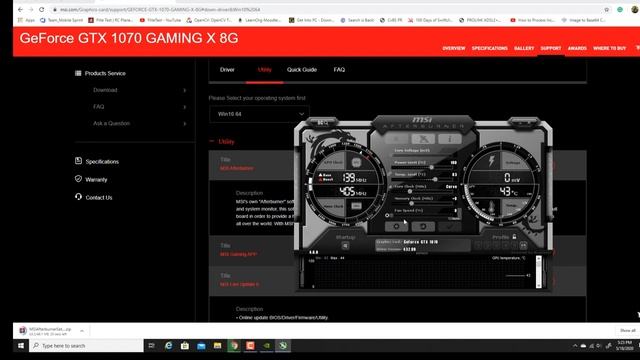Screen dimensions: 640x360
Task: Open the MSI Afterburner download link
Action: [237, 168]
